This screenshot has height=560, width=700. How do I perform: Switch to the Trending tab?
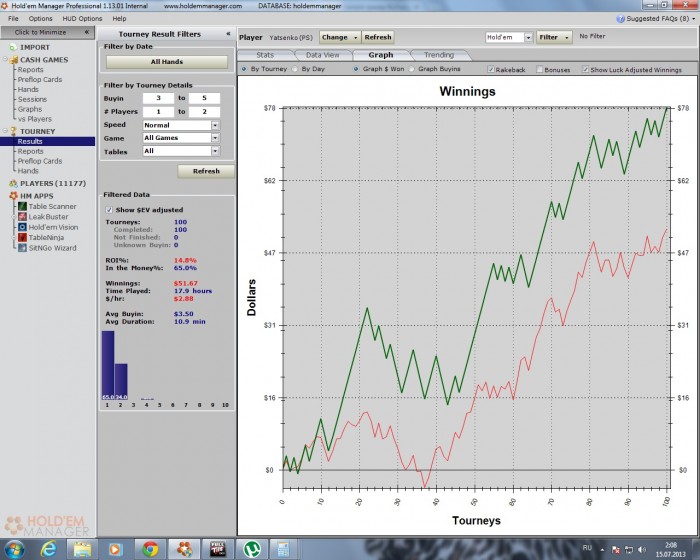pos(439,55)
